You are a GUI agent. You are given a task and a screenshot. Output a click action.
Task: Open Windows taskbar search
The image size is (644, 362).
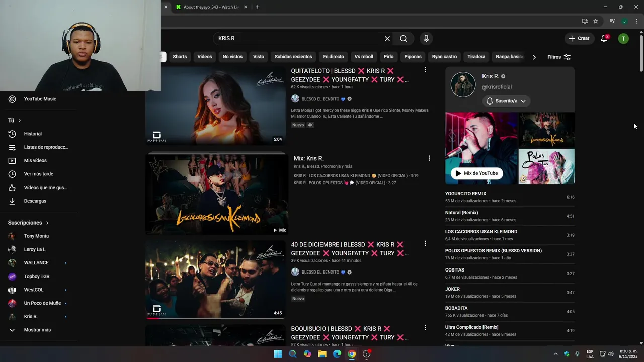293,354
